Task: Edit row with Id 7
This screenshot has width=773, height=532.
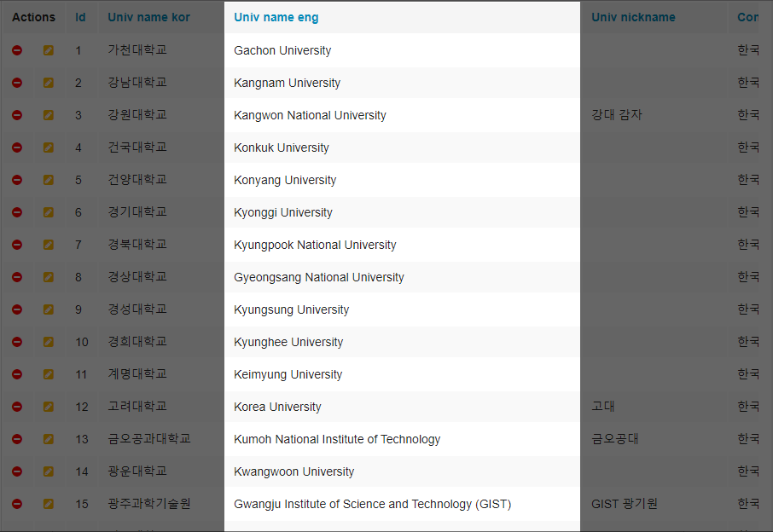Action: click(49, 245)
